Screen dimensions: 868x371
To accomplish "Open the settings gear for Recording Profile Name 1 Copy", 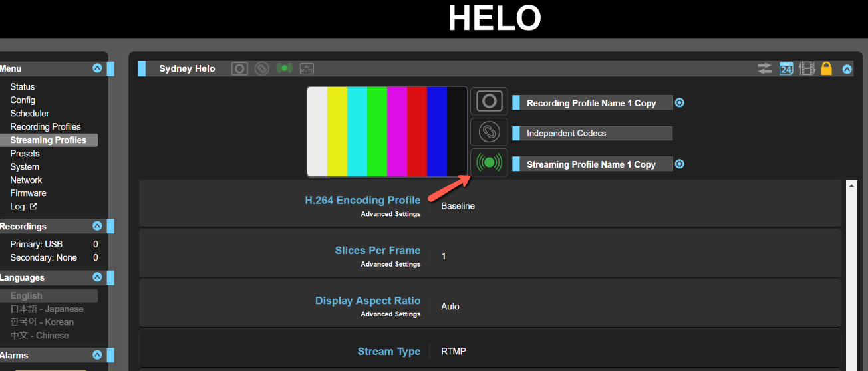I will tap(680, 103).
